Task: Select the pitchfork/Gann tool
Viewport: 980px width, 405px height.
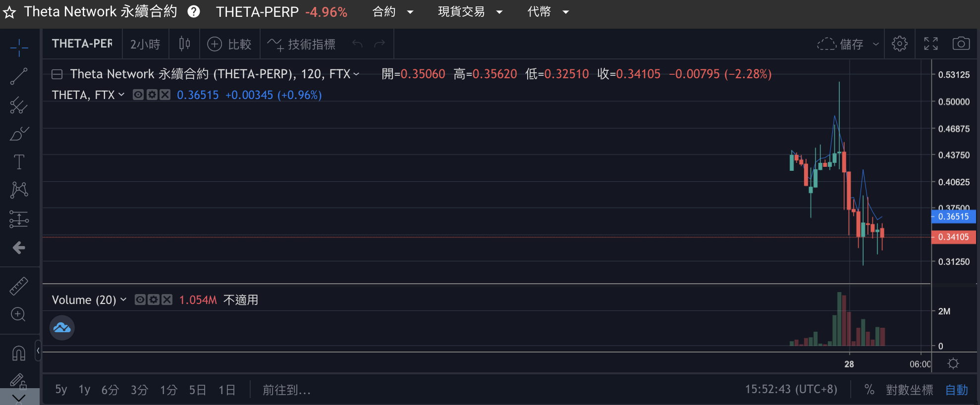Action: pos(19,105)
